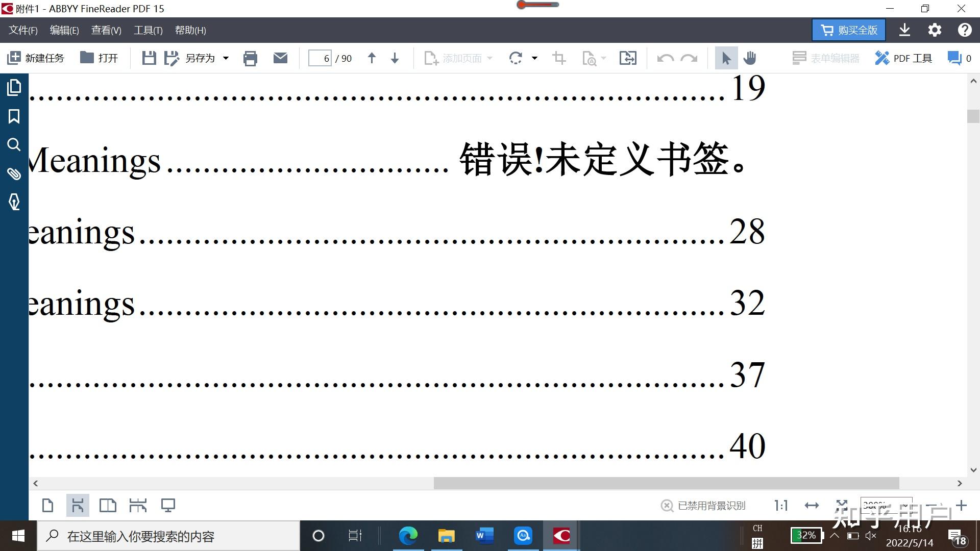Click the Buy Full Version (购买全版) button

[x=849, y=30]
